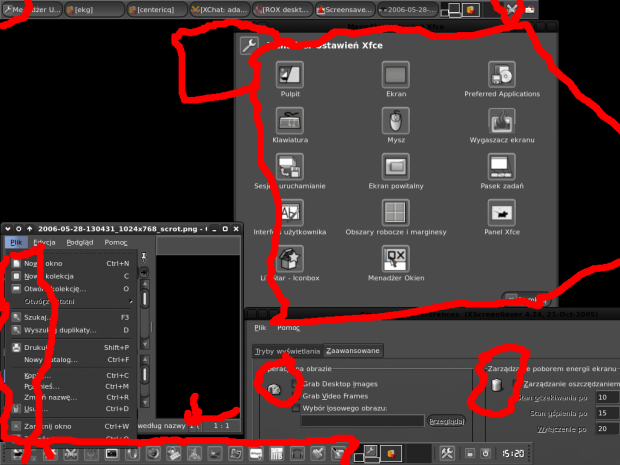
Task: Launch Firefox from the bottom panel
Action: point(153,454)
